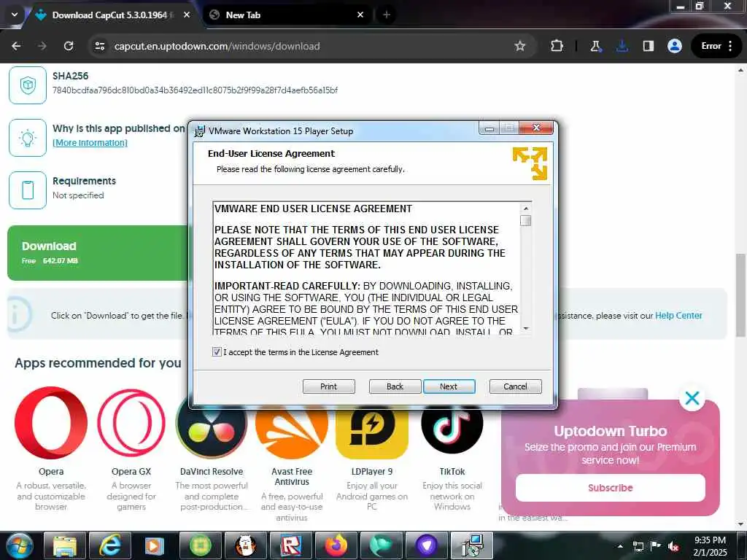Close the Uptodown Turbo promo popup
747x560 pixels.
(692, 397)
